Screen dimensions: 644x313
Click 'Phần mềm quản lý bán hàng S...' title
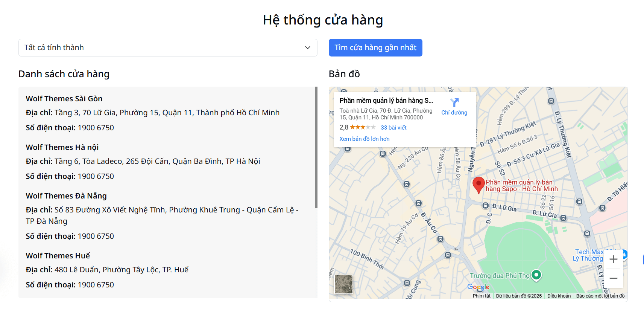386,101
